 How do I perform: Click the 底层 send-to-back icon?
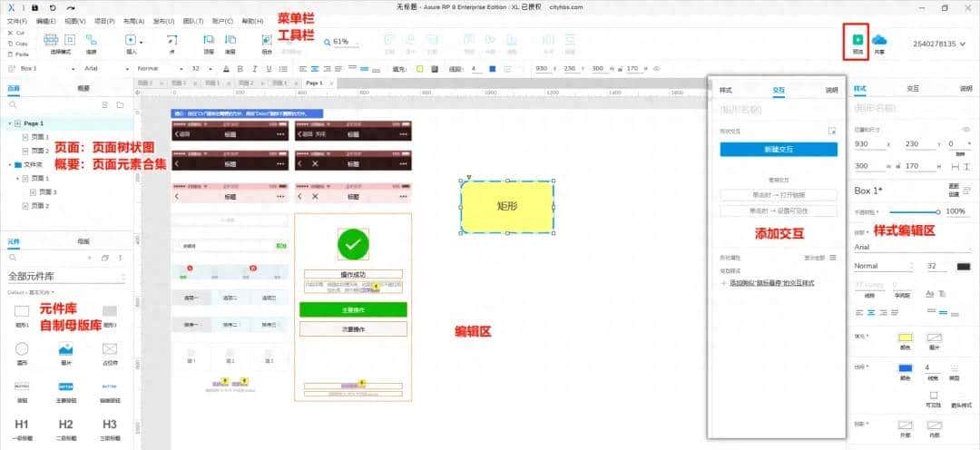(230, 40)
